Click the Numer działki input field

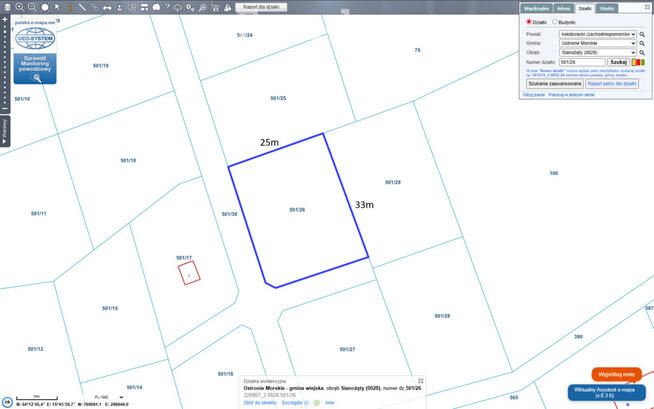click(x=582, y=62)
